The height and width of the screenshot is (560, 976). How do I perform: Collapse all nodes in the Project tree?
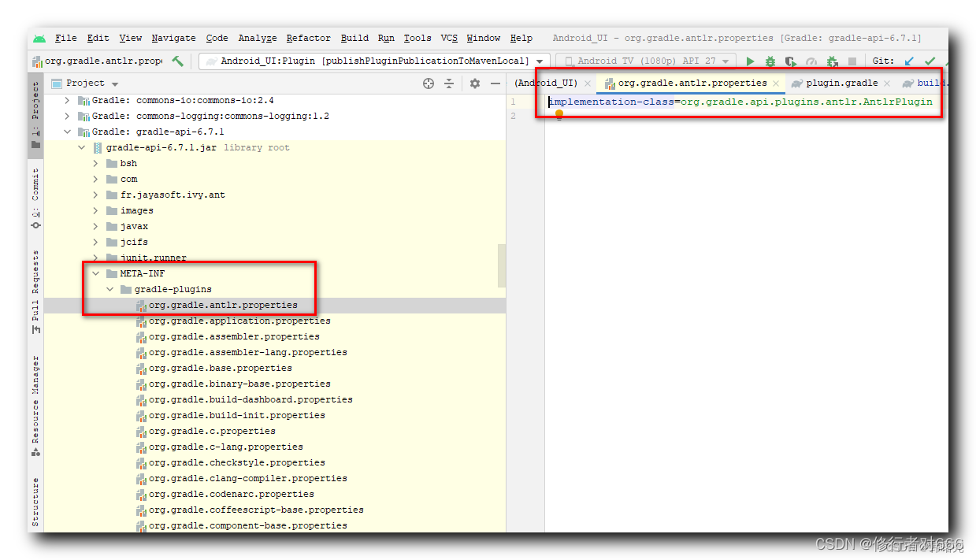point(451,83)
